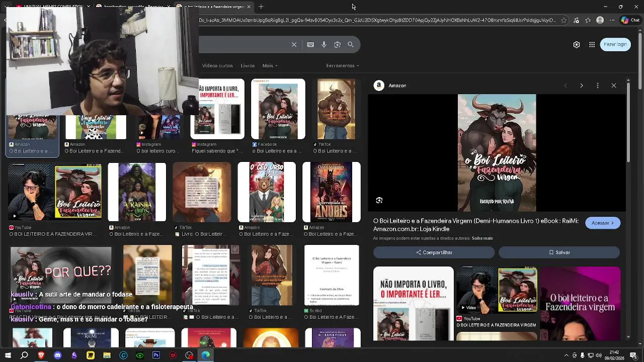
Task: Open related pink O boi leiteiro image
Action: (580, 303)
